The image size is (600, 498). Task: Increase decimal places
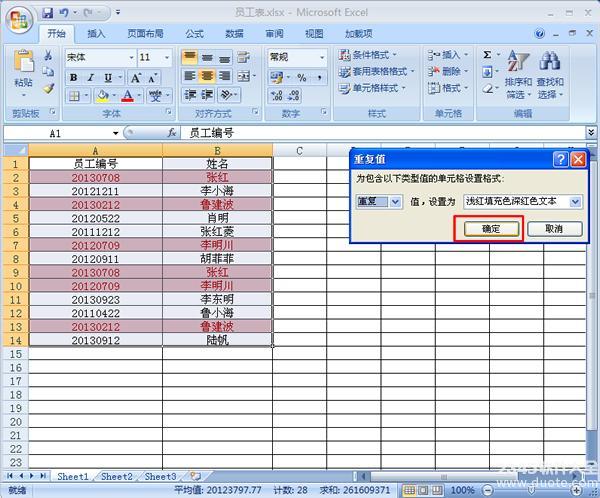(276, 95)
